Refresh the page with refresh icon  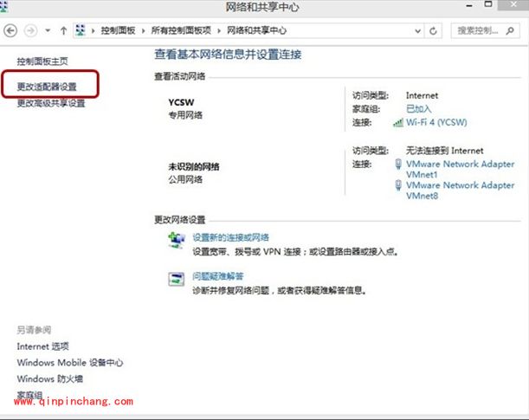point(433,31)
